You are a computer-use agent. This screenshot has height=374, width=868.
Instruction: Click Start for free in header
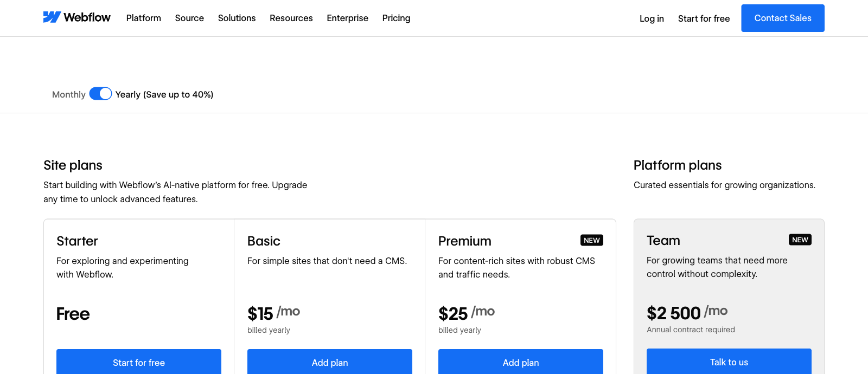click(x=704, y=18)
